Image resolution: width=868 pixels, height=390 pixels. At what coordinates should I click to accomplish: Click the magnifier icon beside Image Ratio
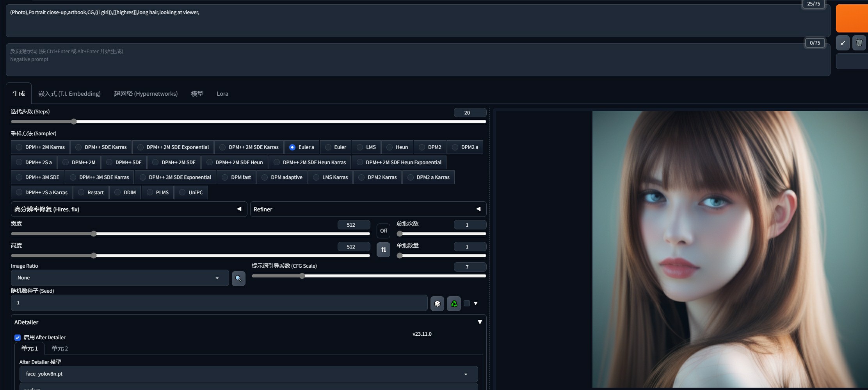(238, 279)
